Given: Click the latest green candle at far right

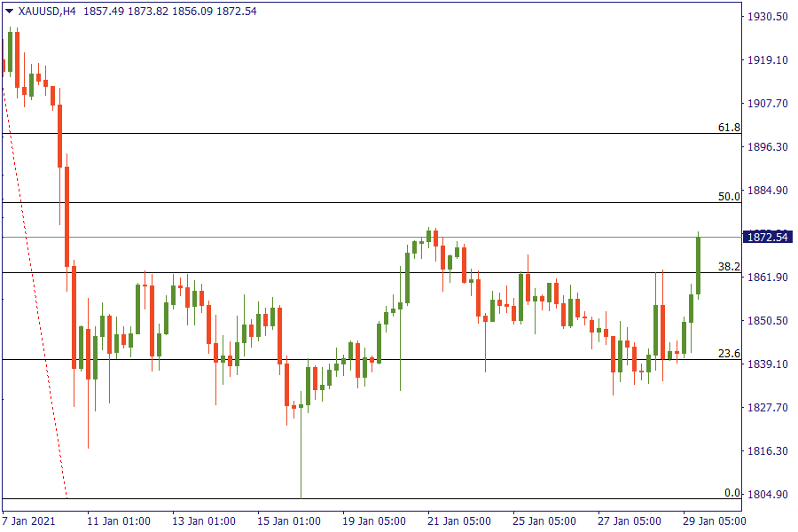Looking at the screenshot, I should (699, 266).
